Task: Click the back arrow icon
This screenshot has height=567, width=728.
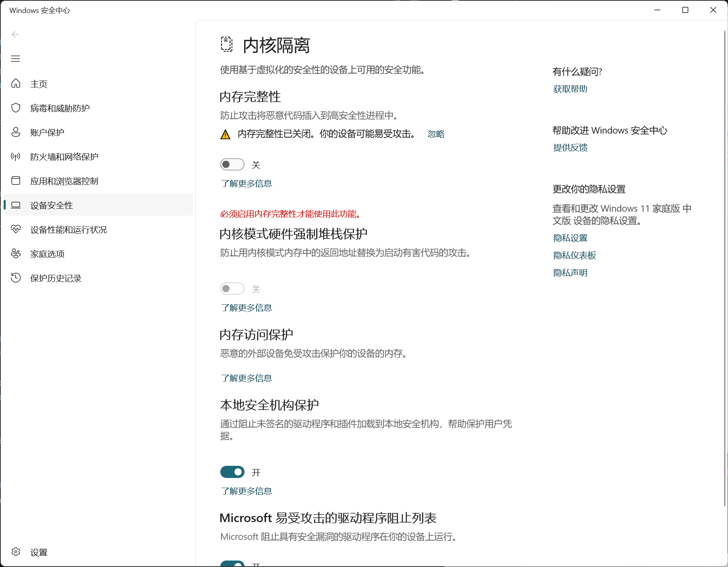Action: pyautogui.click(x=15, y=34)
